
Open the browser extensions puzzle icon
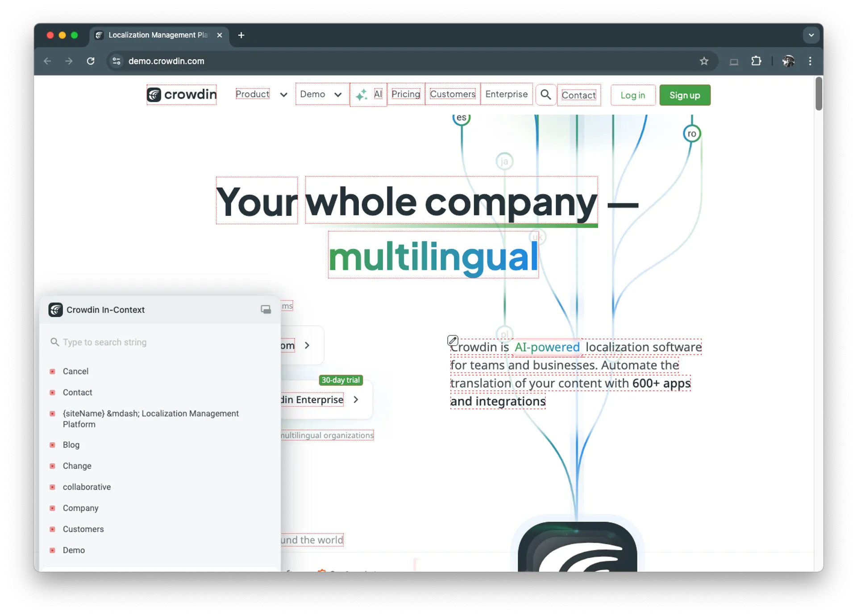(x=756, y=61)
